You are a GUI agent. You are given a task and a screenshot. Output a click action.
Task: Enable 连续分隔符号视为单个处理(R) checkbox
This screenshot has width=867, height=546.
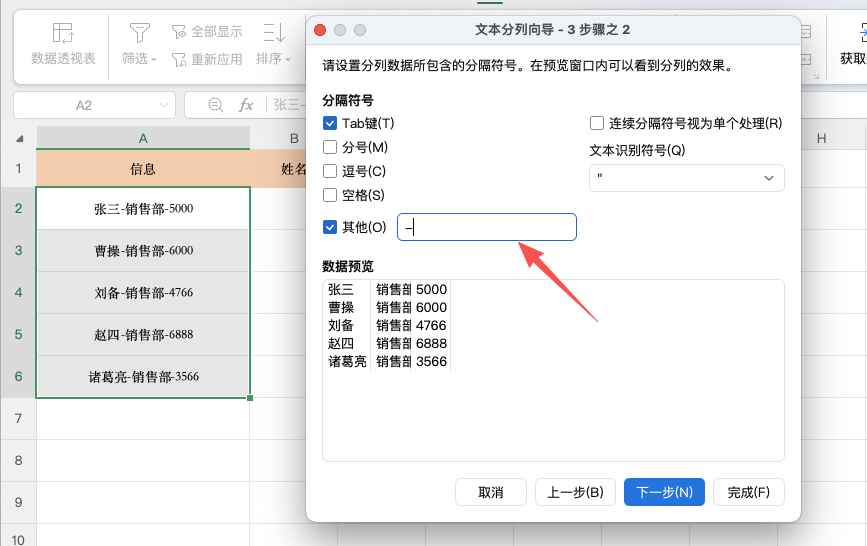[597, 123]
